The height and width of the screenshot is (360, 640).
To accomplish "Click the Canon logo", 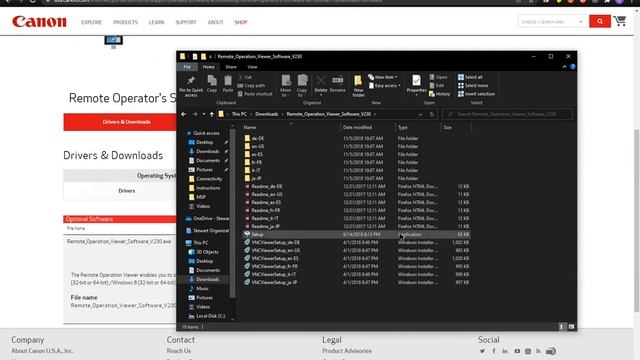I will click(x=39, y=21).
